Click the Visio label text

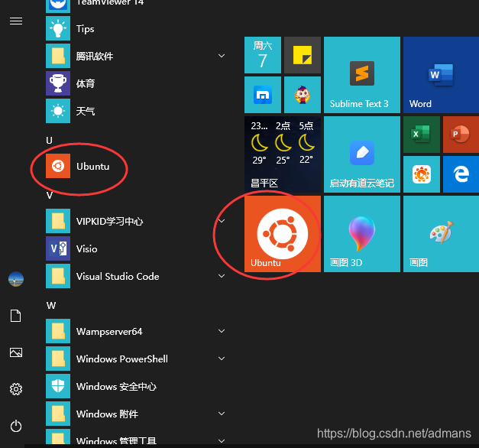(x=87, y=249)
